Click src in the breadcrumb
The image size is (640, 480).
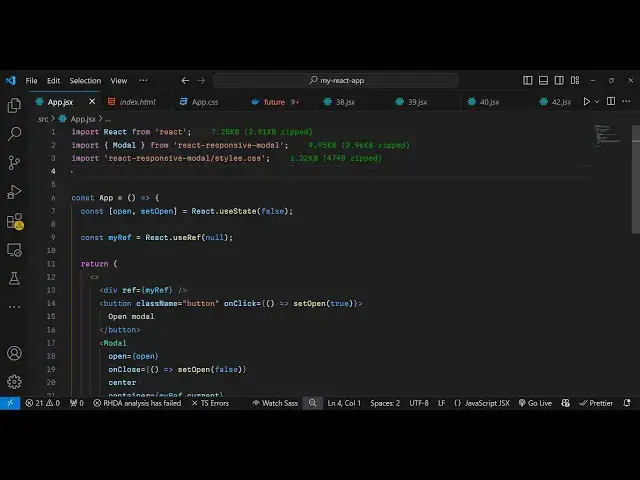coord(43,119)
